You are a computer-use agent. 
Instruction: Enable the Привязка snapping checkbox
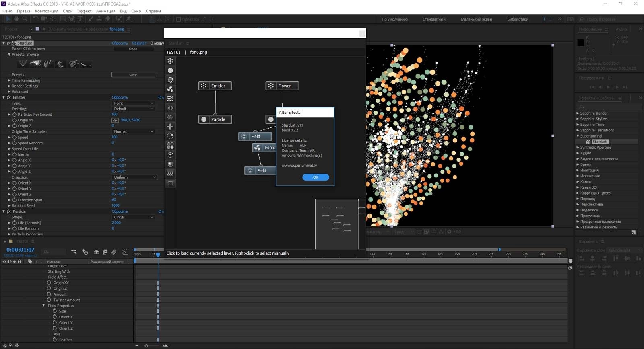click(179, 19)
